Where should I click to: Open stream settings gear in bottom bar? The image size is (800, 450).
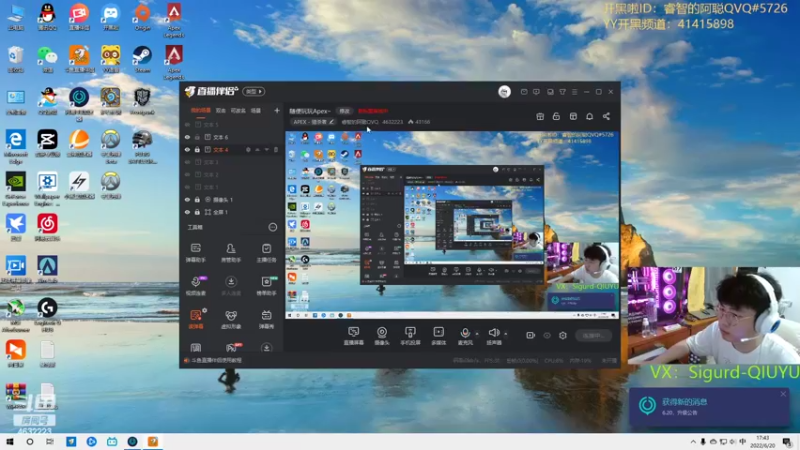click(563, 336)
